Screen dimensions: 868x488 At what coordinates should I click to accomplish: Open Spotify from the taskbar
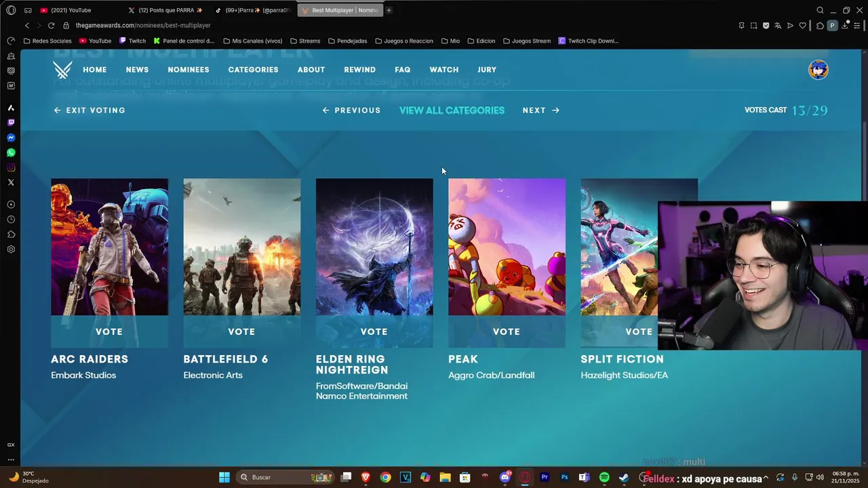(604, 477)
